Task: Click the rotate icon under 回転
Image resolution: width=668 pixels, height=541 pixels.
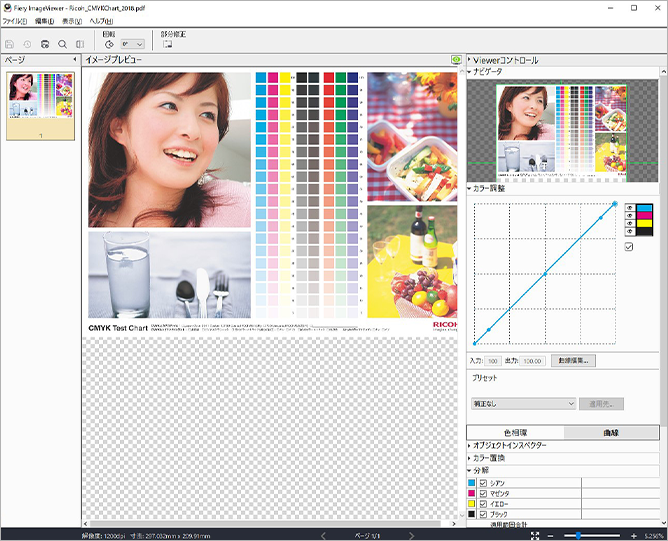Action: pyautogui.click(x=108, y=44)
